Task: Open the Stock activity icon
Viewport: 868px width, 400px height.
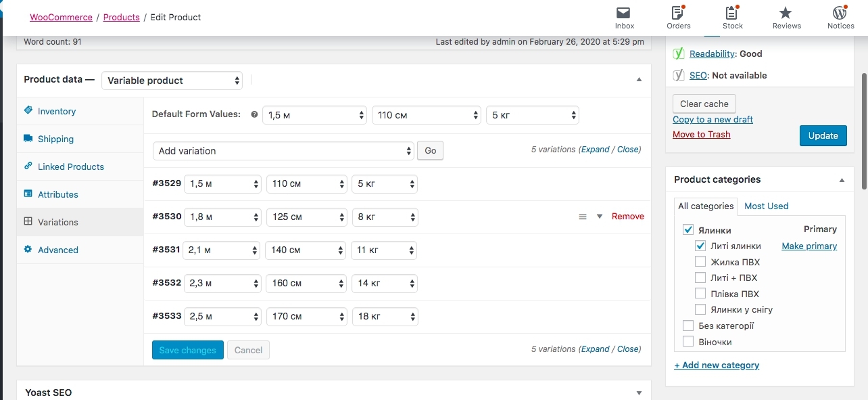Action: coord(732,14)
